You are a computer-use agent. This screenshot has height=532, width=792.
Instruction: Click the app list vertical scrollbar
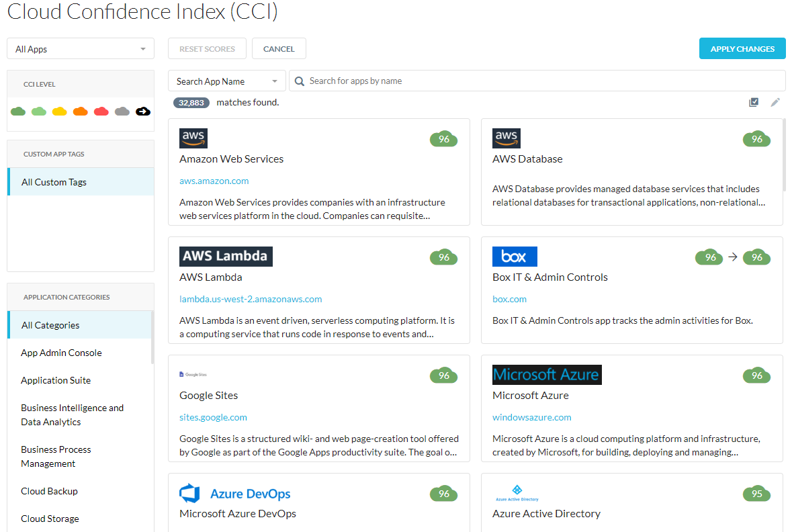[x=785, y=154]
